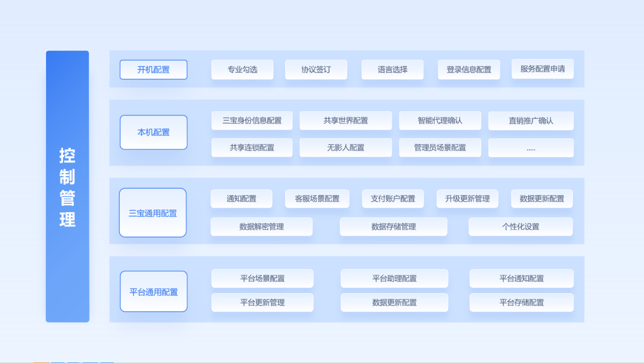
Task: Click the 控制管理 vertical sidebar banner
Action: click(68, 187)
